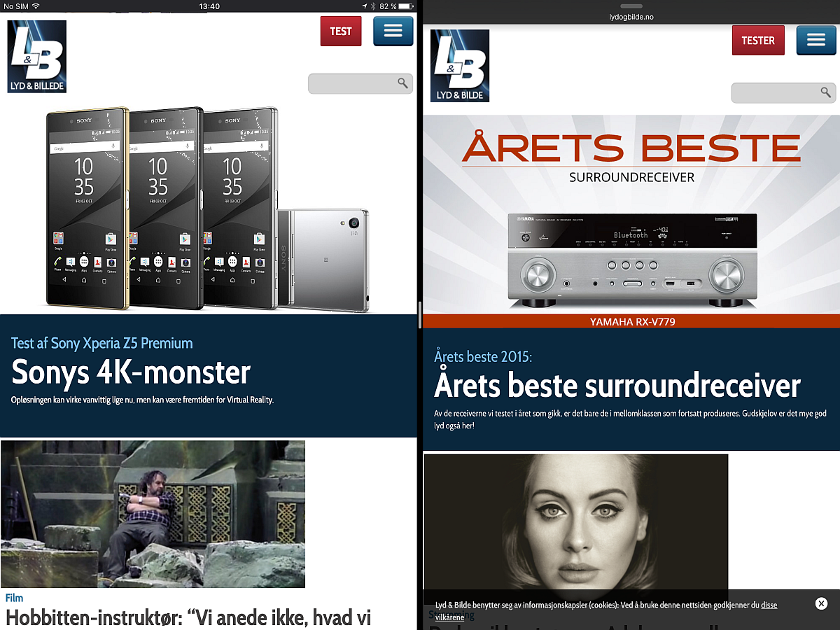The height and width of the screenshot is (630, 840).
Task: Open the "Årets beste surroundreceiver" headline
Action: tap(617, 386)
